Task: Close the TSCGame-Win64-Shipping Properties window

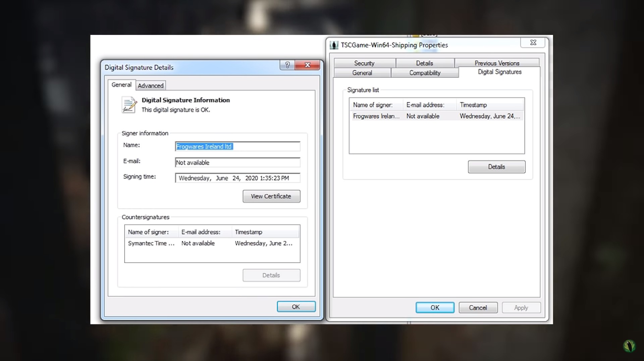Action: point(533,42)
